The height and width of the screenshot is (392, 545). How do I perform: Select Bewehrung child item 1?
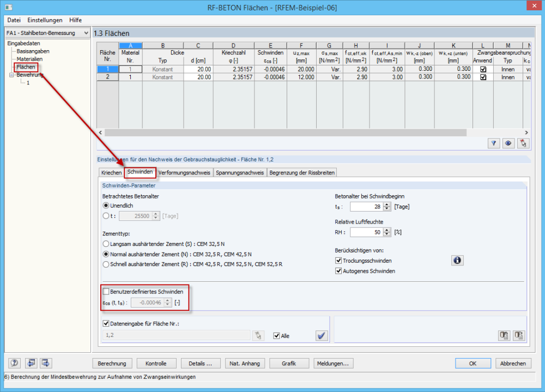coord(28,83)
